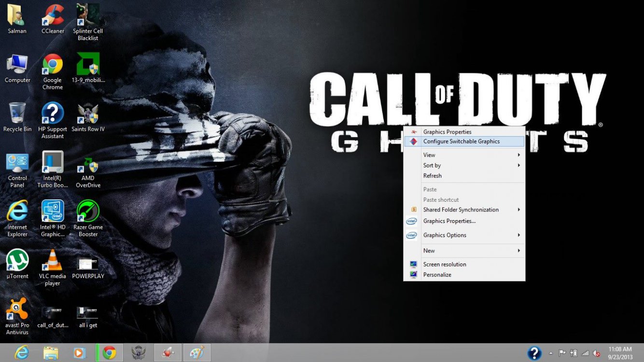Choose Configure Switchable Graphics
This screenshot has width=644, height=362.
(x=464, y=141)
